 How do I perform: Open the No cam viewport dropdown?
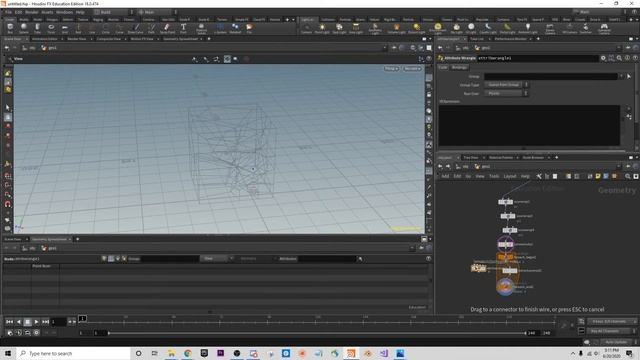[x=412, y=69]
